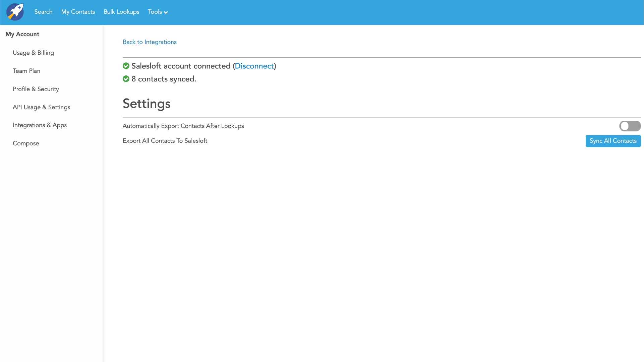Click the My Account sidebar heading
Screen dimensions: 644x362
click(x=22, y=34)
